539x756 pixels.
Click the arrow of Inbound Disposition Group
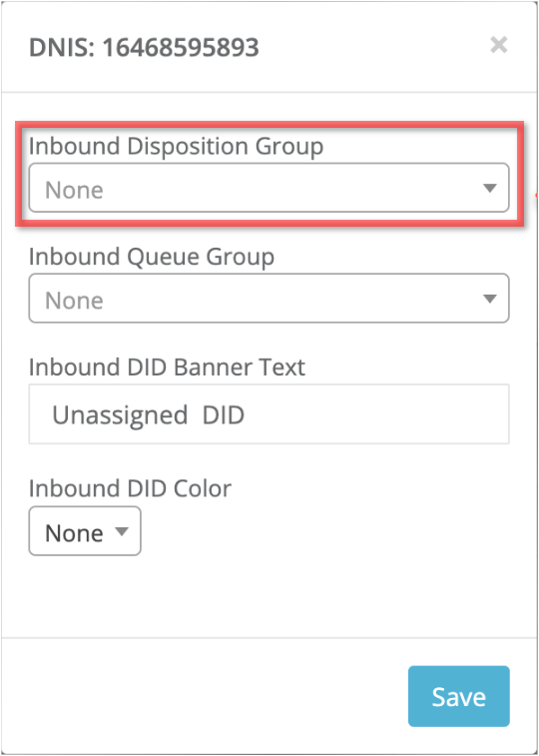pyautogui.click(x=489, y=188)
